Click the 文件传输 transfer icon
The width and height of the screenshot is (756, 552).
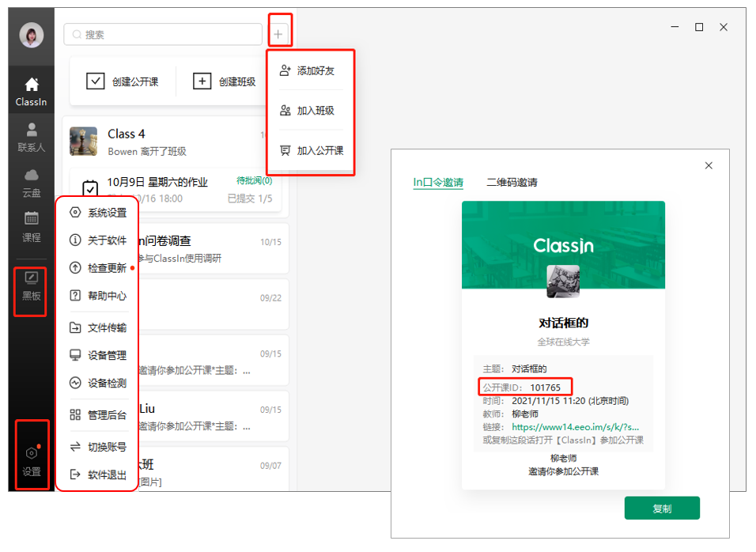(75, 328)
